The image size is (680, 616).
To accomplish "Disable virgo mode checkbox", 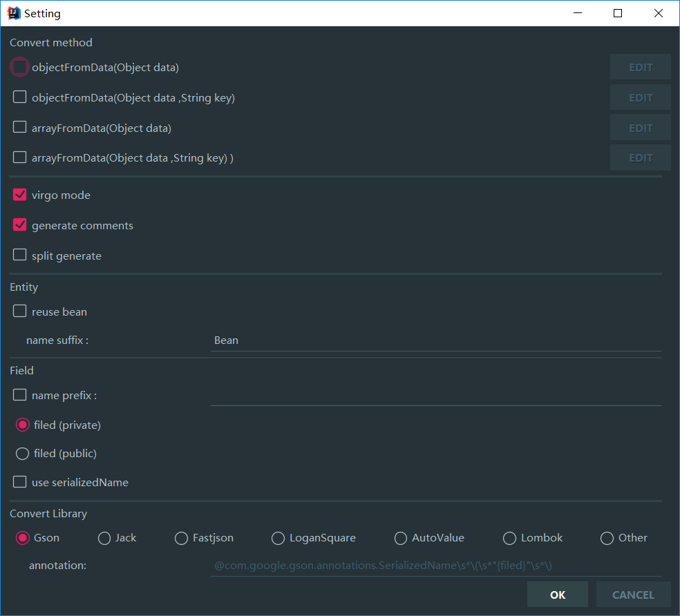I will (20, 195).
